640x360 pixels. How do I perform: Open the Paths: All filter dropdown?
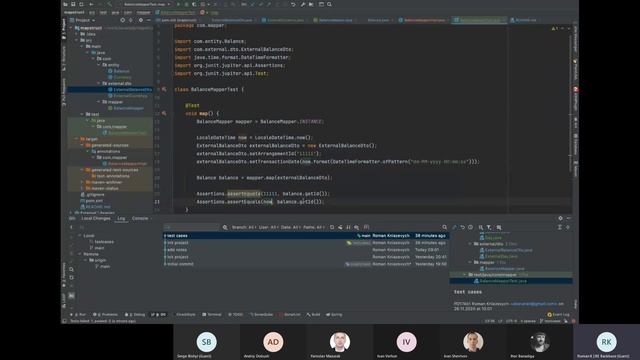[x=313, y=227]
